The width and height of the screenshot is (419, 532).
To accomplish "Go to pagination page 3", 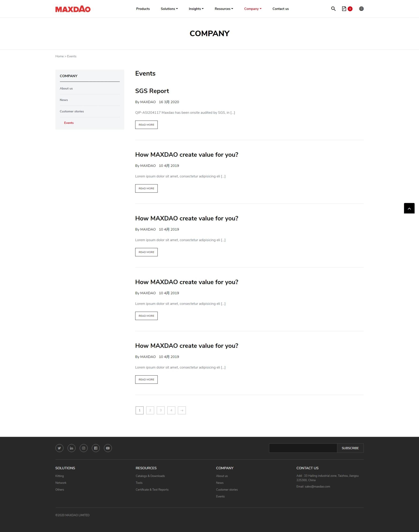I will click(x=161, y=410).
